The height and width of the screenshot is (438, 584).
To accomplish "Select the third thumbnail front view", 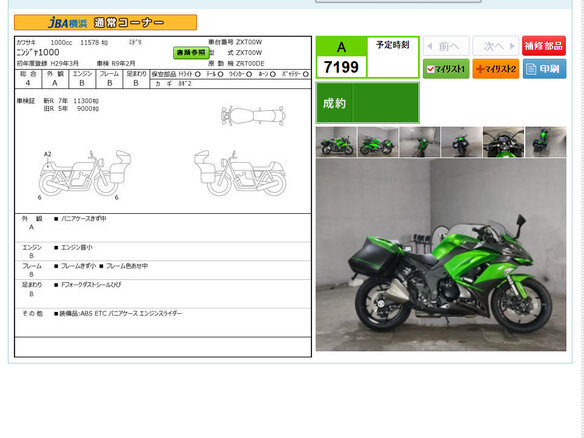I will click(420, 142).
